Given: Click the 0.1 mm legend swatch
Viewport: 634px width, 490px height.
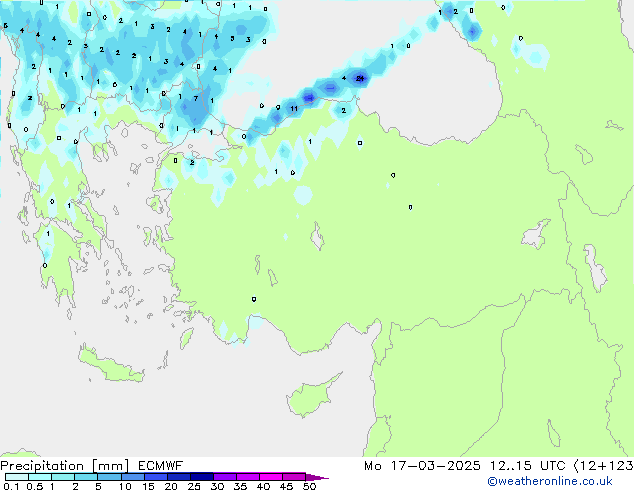Looking at the screenshot, I should [x=15, y=477].
